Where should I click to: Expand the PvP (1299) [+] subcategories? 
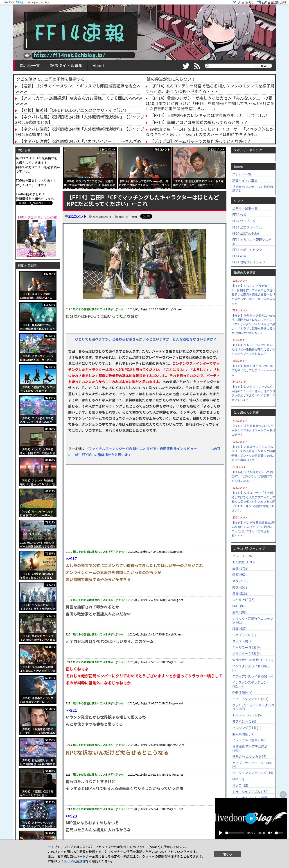tap(250, 693)
